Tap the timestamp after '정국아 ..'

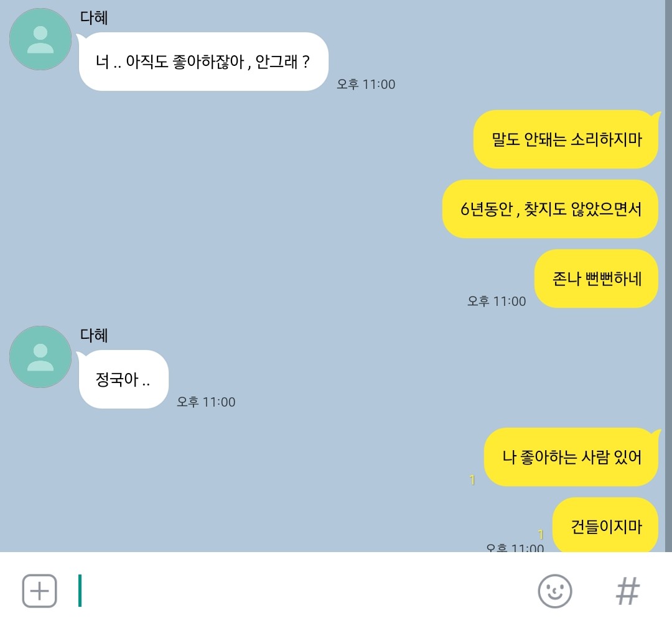coord(206,402)
